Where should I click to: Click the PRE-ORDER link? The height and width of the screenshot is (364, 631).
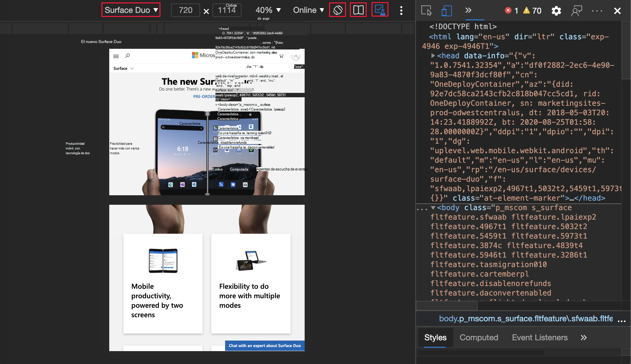(203, 97)
